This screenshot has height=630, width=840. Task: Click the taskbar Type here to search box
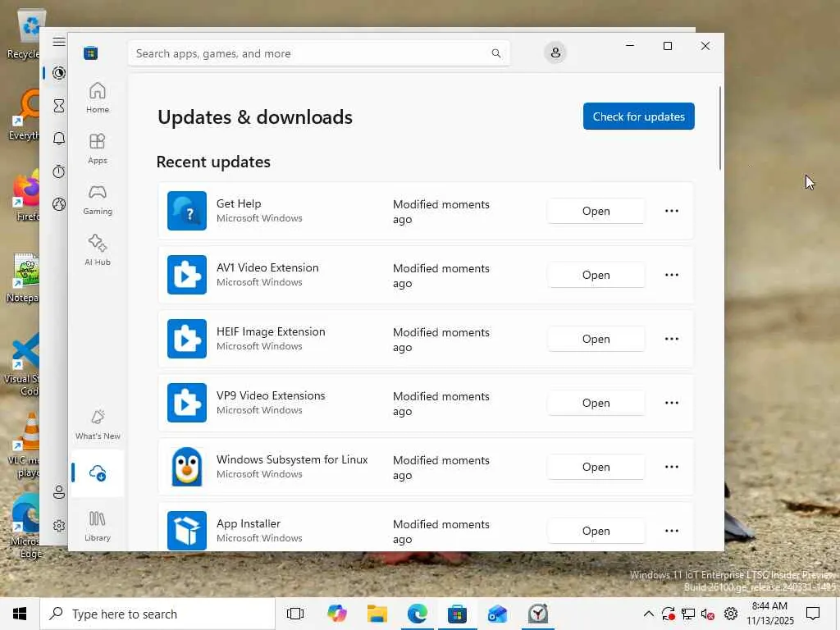point(157,614)
